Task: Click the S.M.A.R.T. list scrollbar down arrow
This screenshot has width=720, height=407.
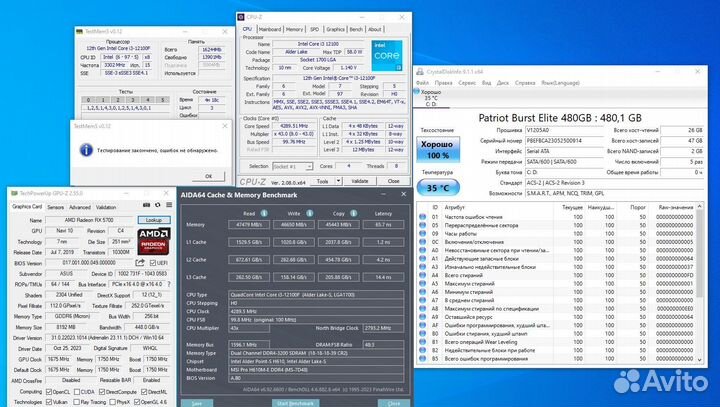Action: coord(699,360)
